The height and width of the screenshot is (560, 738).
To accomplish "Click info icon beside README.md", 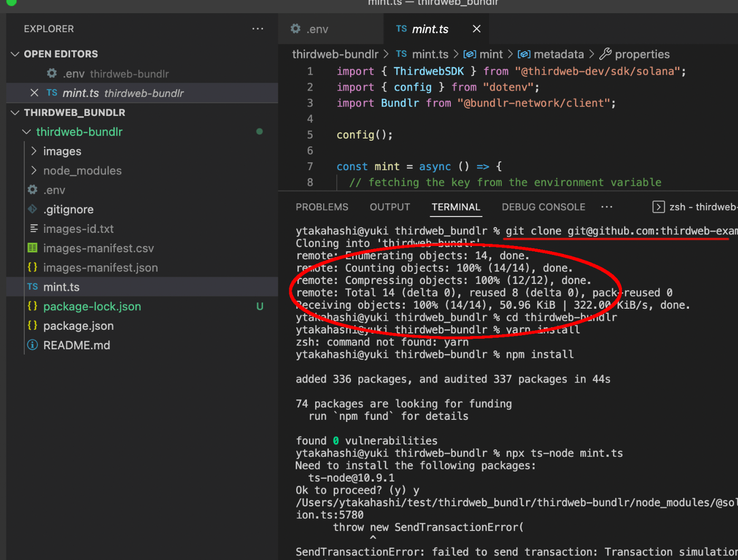I will (x=33, y=345).
